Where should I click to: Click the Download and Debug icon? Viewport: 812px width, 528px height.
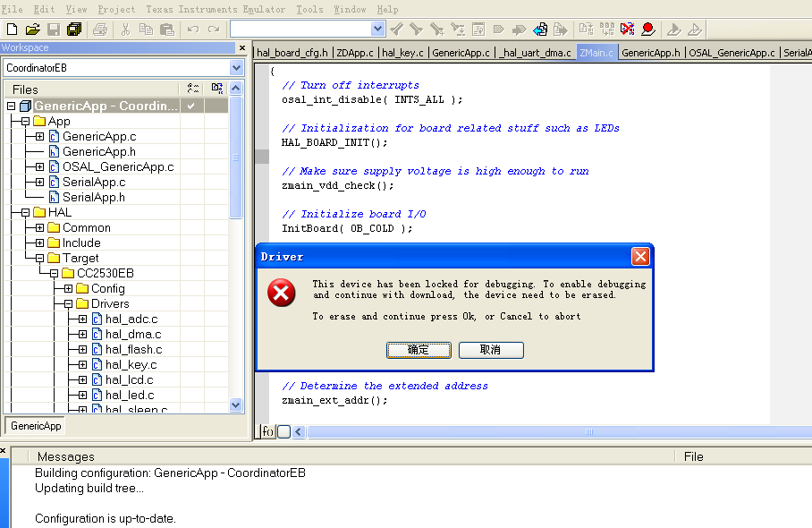pos(673,30)
